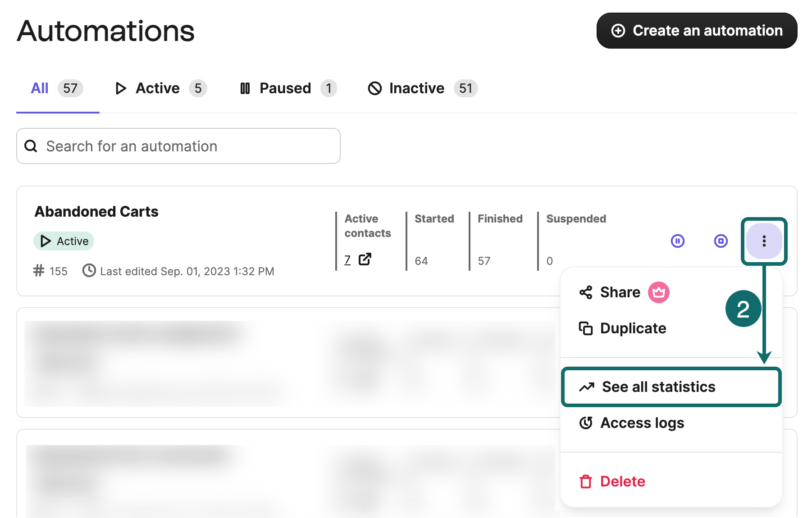
Task: Select Duplicate from the options menu
Action: 633,328
